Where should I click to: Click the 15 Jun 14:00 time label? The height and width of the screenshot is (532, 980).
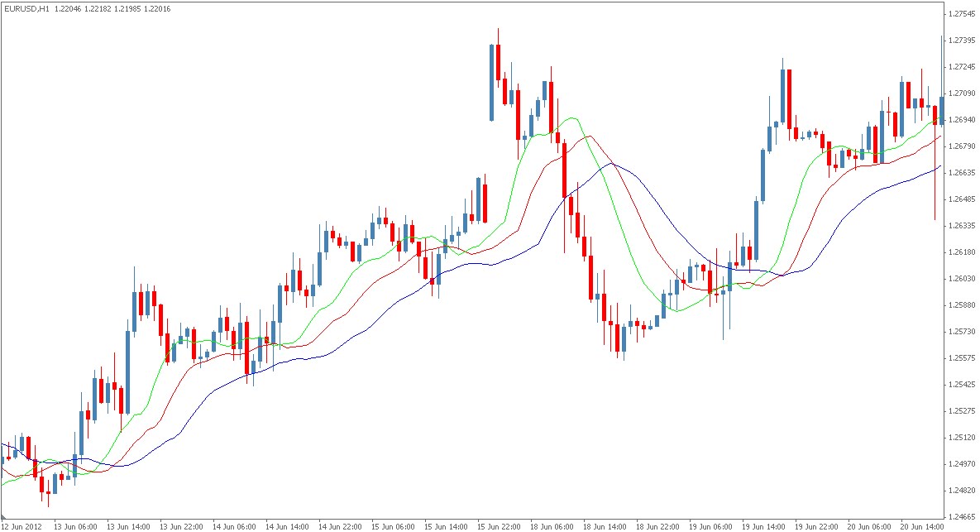tap(447, 526)
